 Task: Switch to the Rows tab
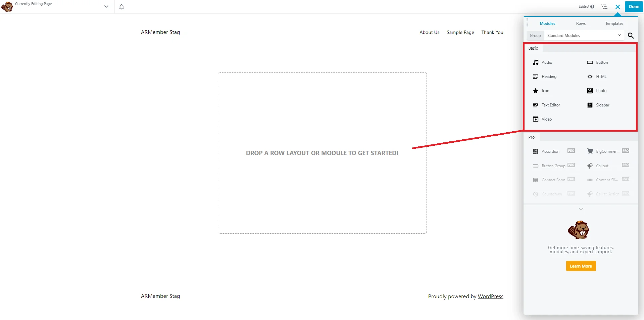coord(581,24)
